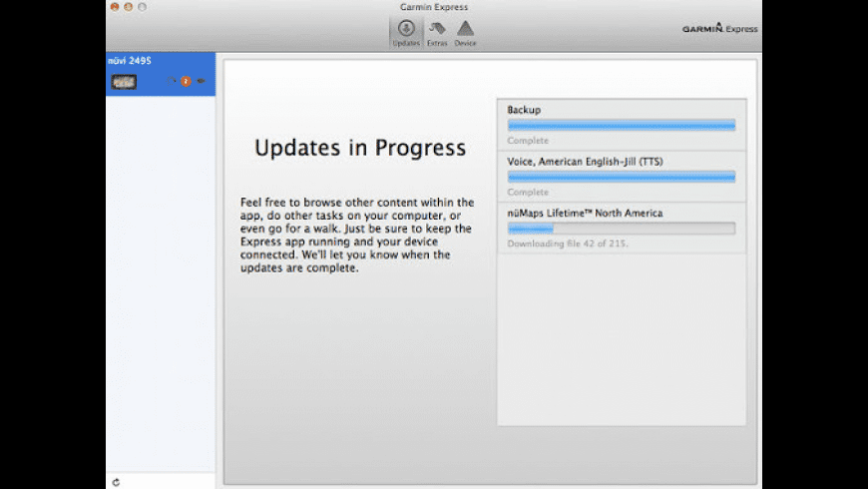Open the Updates toolbar tab
868x489 pixels.
pos(406,33)
